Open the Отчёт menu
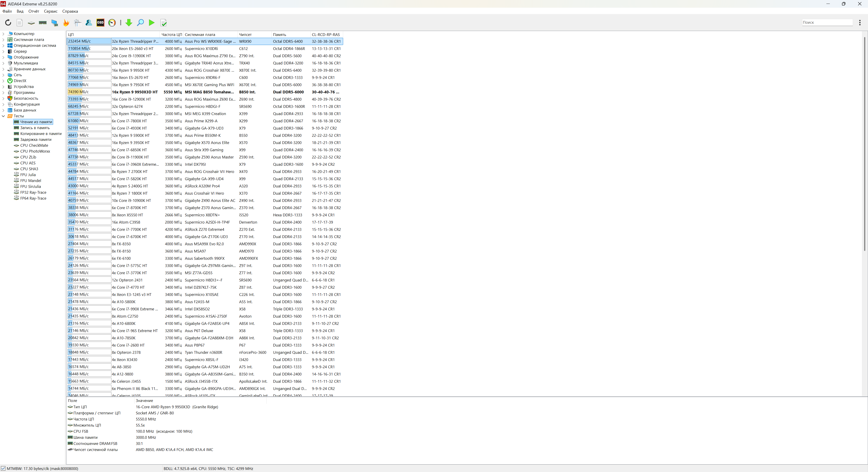Viewport: 868px width, 472px height. [x=34, y=11]
